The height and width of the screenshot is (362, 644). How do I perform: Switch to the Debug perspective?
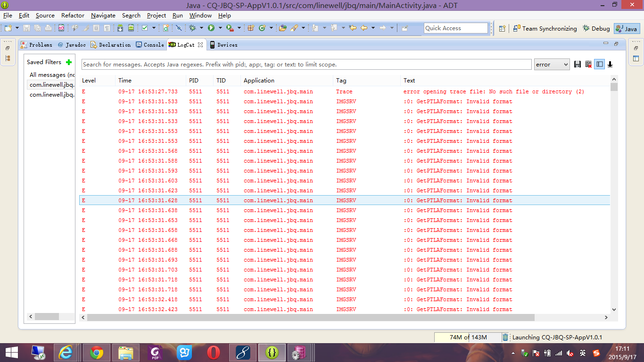click(596, 28)
